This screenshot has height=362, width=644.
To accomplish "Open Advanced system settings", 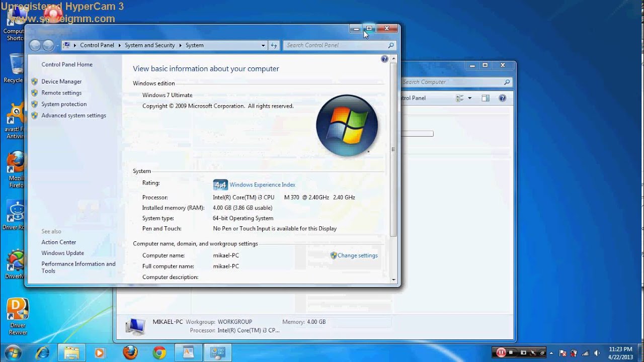I will (73, 115).
